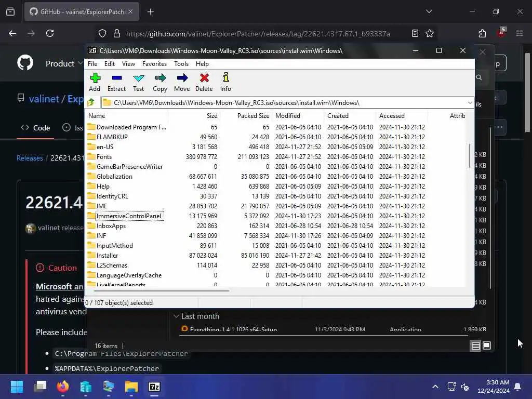Open the Help menu in 7-Zip
The width and height of the screenshot is (532, 399).
(x=202, y=64)
